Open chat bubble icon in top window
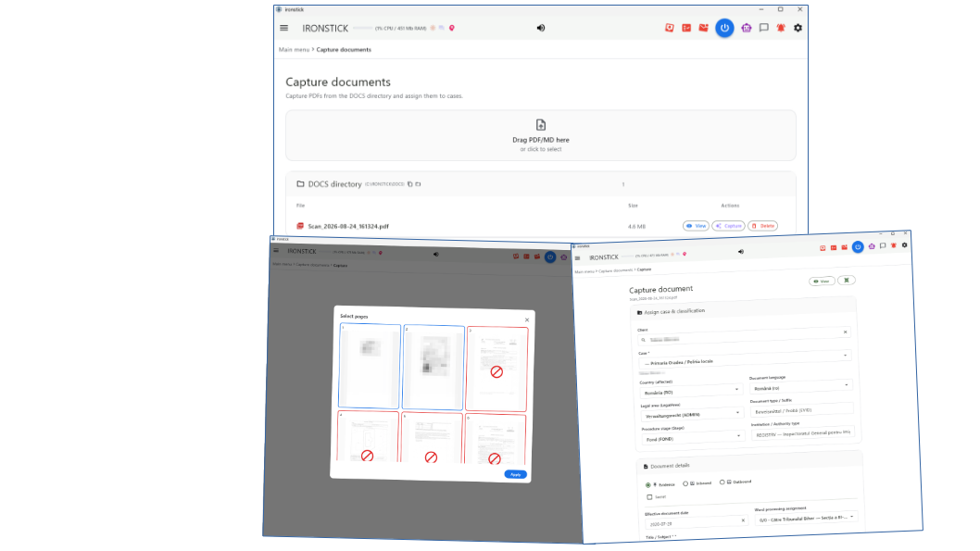 [764, 28]
